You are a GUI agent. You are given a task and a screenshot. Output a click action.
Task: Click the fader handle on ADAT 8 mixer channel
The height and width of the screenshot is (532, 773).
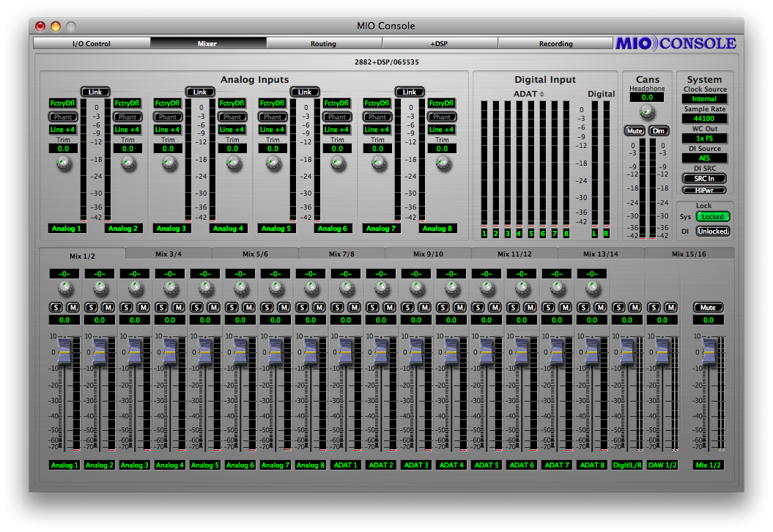point(592,352)
